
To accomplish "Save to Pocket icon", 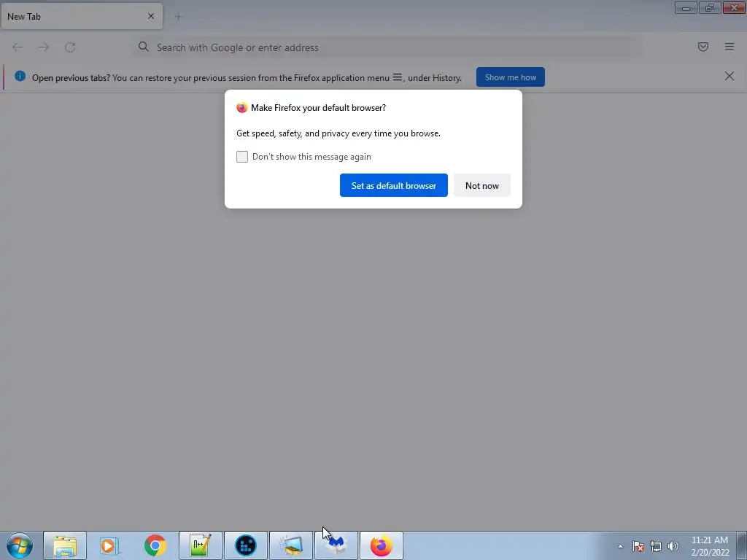I will 703,47.
